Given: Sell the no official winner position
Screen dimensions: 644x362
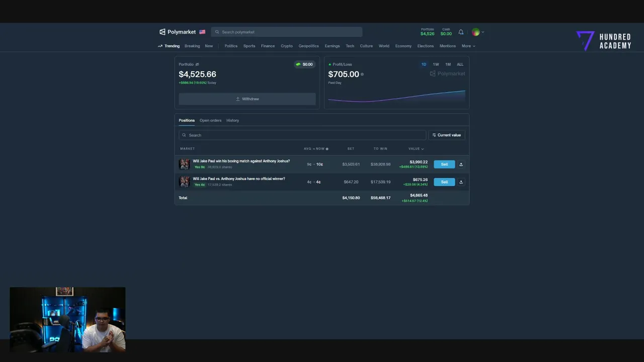Looking at the screenshot, I should click(444, 182).
